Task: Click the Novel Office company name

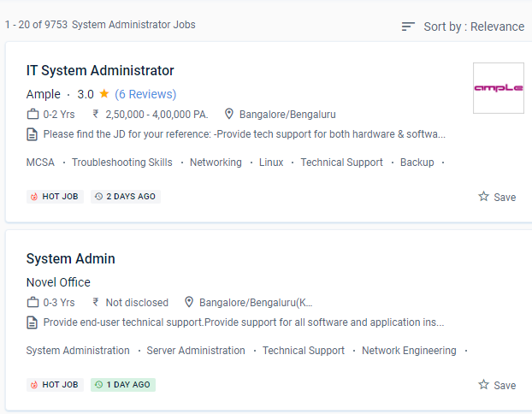Action: pyautogui.click(x=58, y=282)
